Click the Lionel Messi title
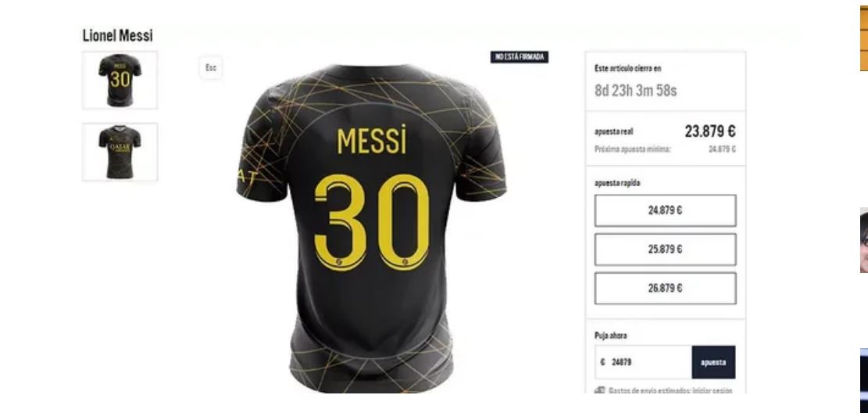 117,35
